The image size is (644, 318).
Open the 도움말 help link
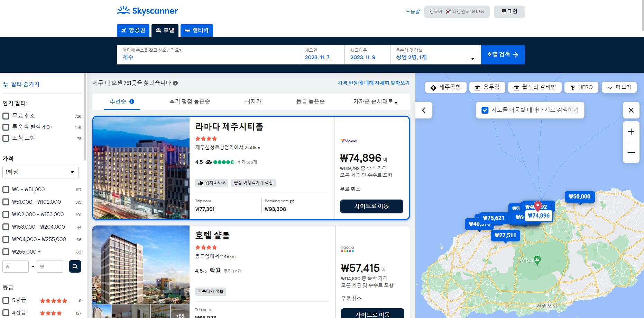click(413, 11)
